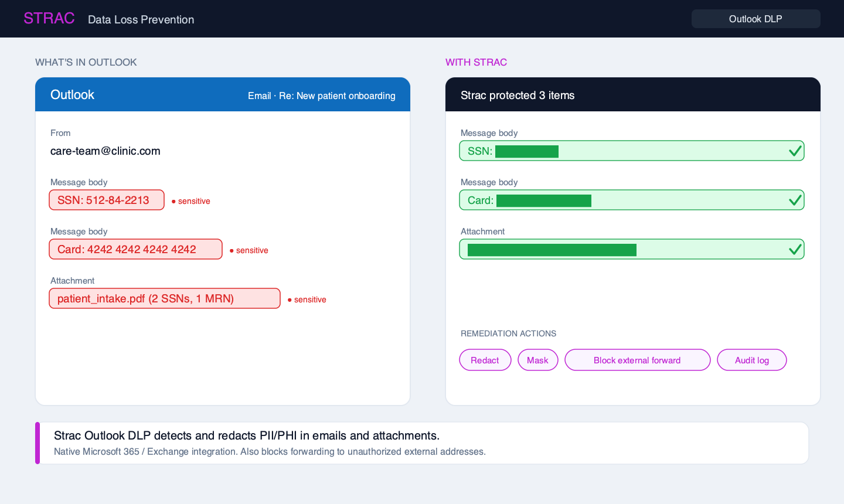The width and height of the screenshot is (844, 504).
Task: Click the STRAC logo
Action: pyautogui.click(x=49, y=19)
